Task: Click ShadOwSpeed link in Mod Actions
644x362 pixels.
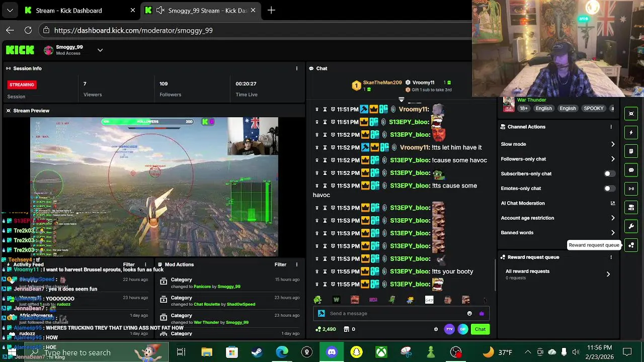Action: pyautogui.click(x=241, y=304)
